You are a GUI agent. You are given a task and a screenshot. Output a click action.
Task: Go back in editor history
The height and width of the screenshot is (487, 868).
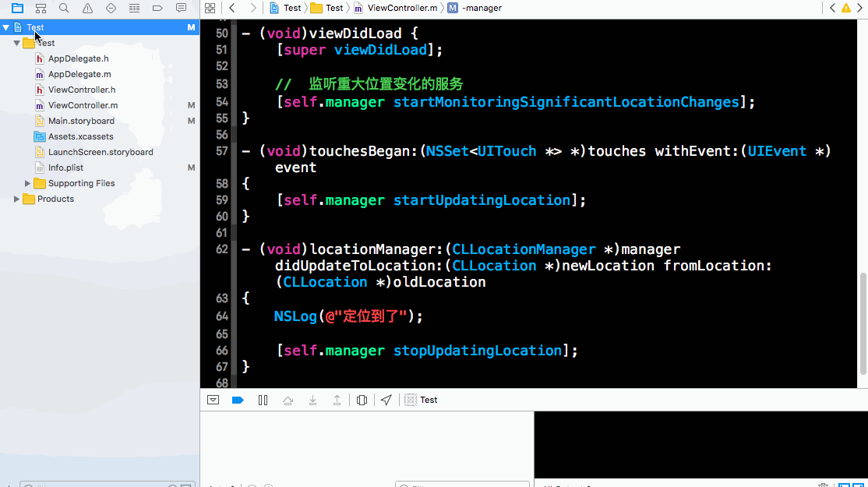pos(231,8)
